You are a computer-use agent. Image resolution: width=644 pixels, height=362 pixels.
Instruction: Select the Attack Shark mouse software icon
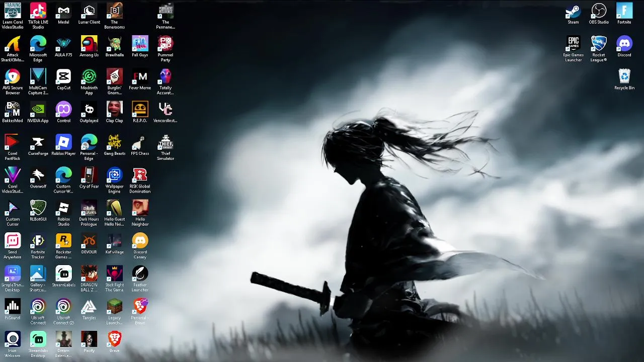coord(13,49)
